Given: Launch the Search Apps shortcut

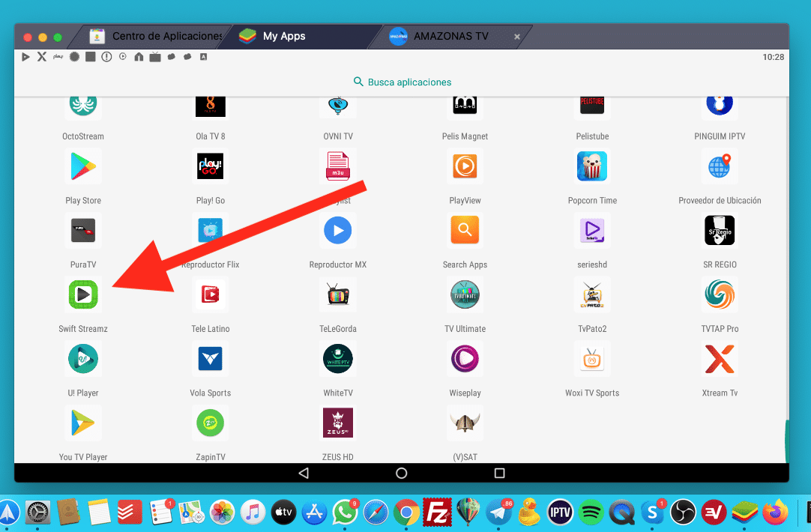Looking at the screenshot, I should pyautogui.click(x=465, y=231).
